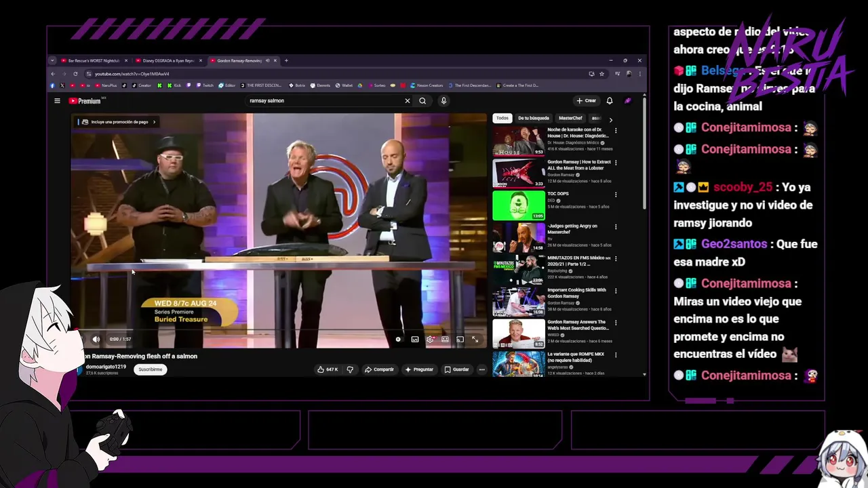Subscribe to domoarigato1219 with Suscribirme
The height and width of the screenshot is (488, 868).
(x=151, y=369)
